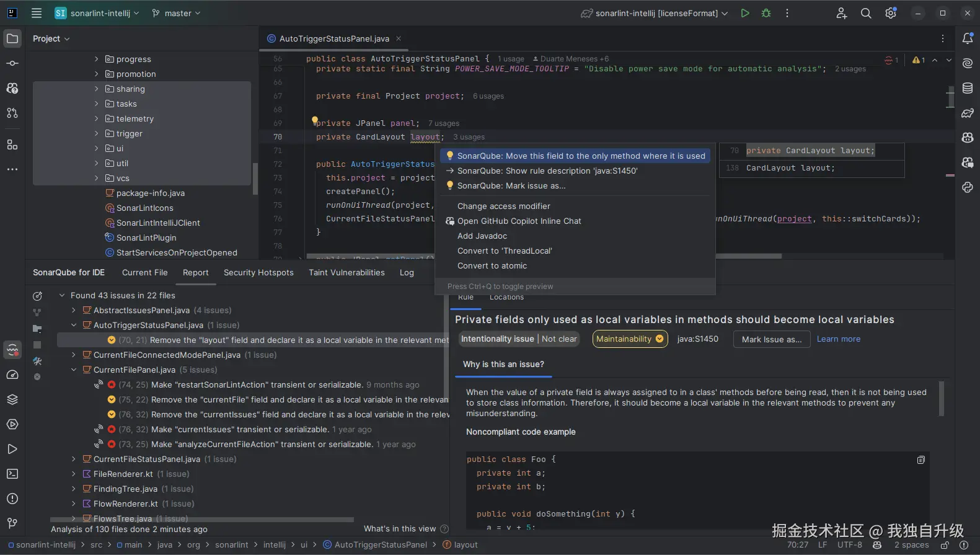Viewport: 980px width, 555px height.
Task: Open the Services tool window
Action: pos(12,424)
